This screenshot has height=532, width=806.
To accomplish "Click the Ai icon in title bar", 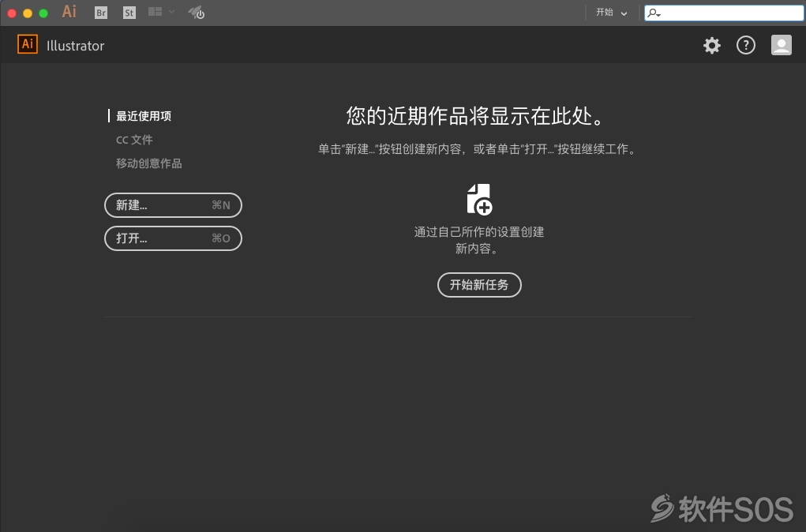I will coord(69,11).
